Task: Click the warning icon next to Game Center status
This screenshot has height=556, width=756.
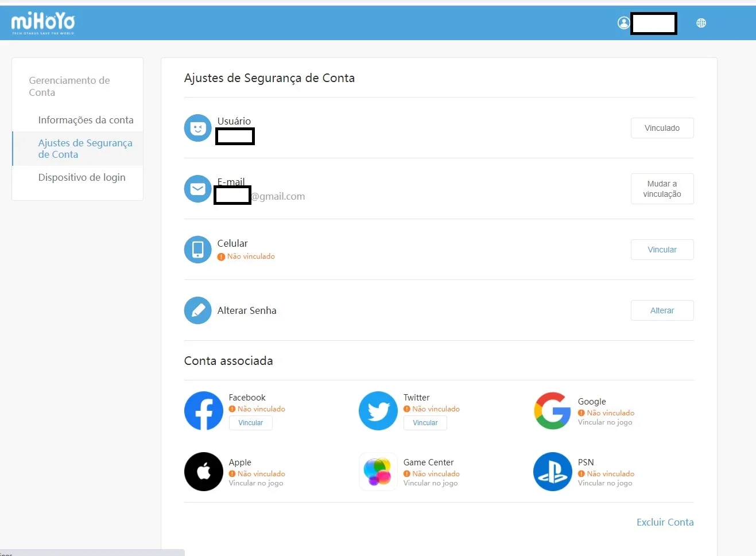Action: pos(407,474)
